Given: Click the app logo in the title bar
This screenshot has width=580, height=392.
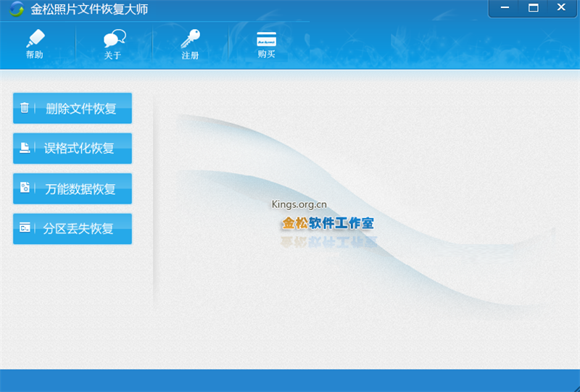Looking at the screenshot, I should pos(17,9).
